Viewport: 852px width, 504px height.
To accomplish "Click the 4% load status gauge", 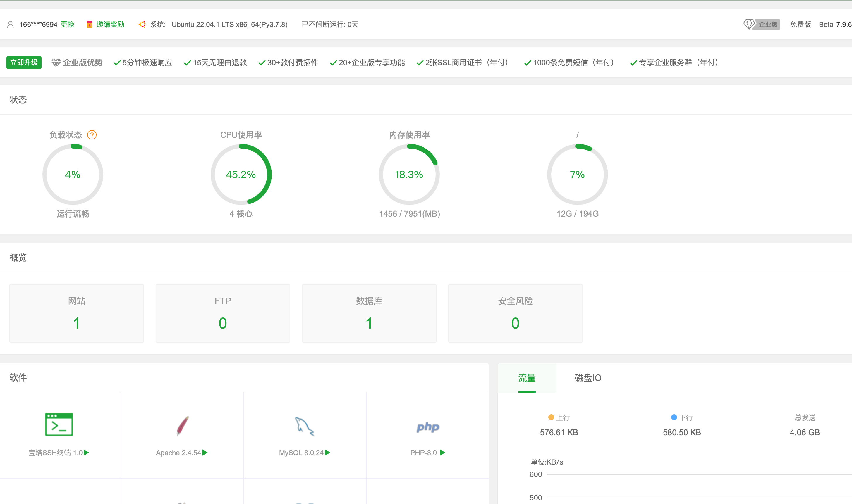I will [73, 174].
